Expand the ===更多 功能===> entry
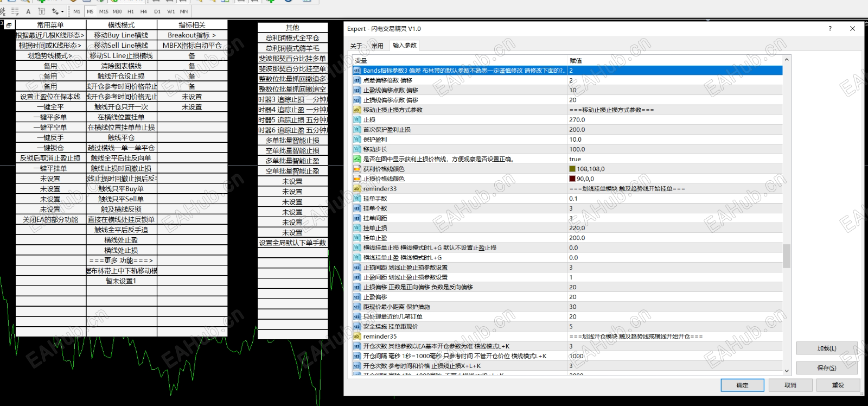 coord(121,261)
